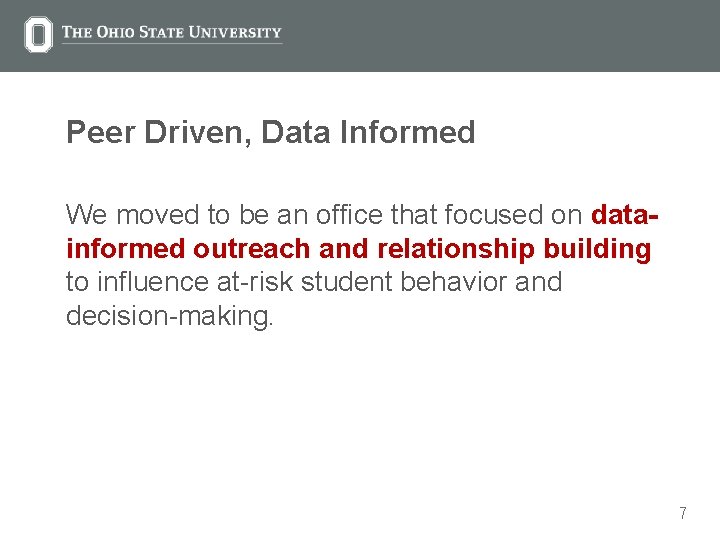Click the red bold word building
This screenshot has width=720, height=540.
click(x=597, y=250)
